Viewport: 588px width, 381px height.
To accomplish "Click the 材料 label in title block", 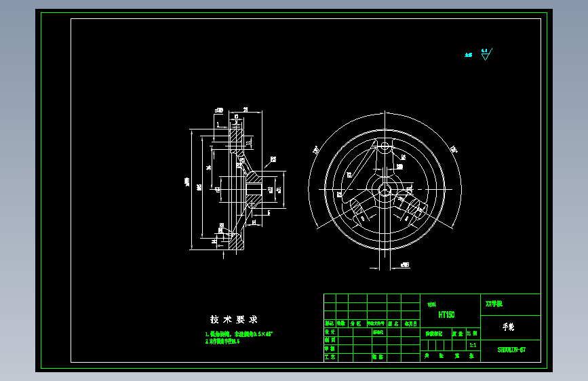I will point(431,304).
